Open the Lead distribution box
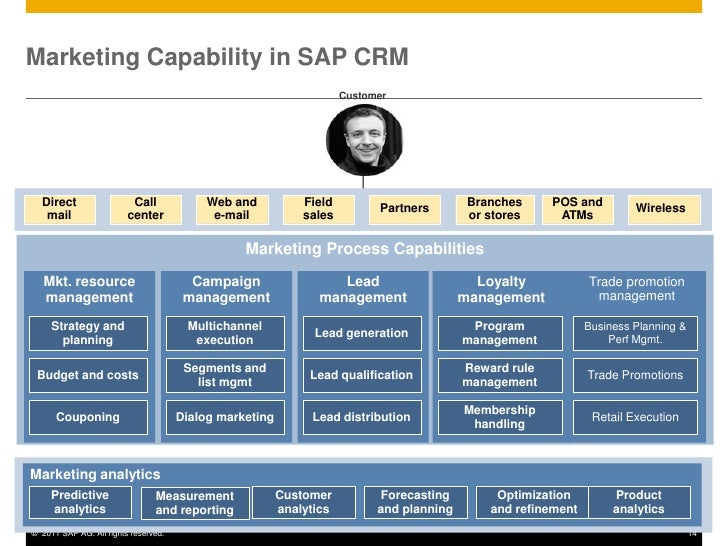728x546 pixels. coord(362,417)
